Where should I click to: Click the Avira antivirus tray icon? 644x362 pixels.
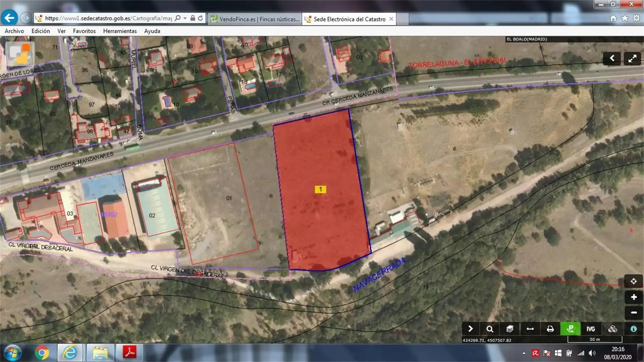click(535, 353)
